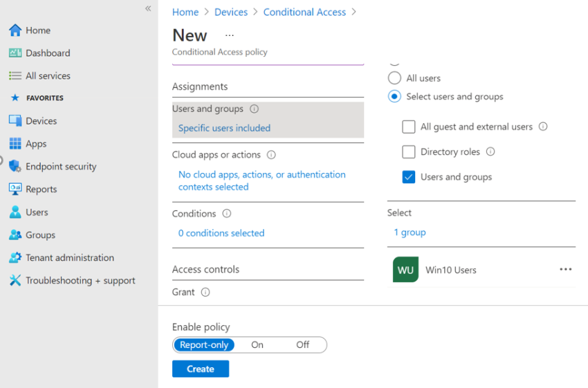Go to Devices in the breadcrumb

coord(231,12)
